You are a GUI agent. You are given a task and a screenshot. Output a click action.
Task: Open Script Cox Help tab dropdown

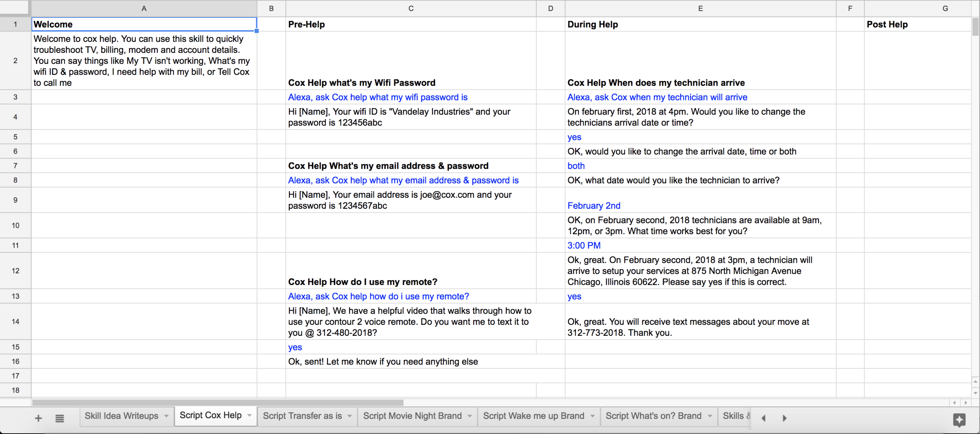250,415
